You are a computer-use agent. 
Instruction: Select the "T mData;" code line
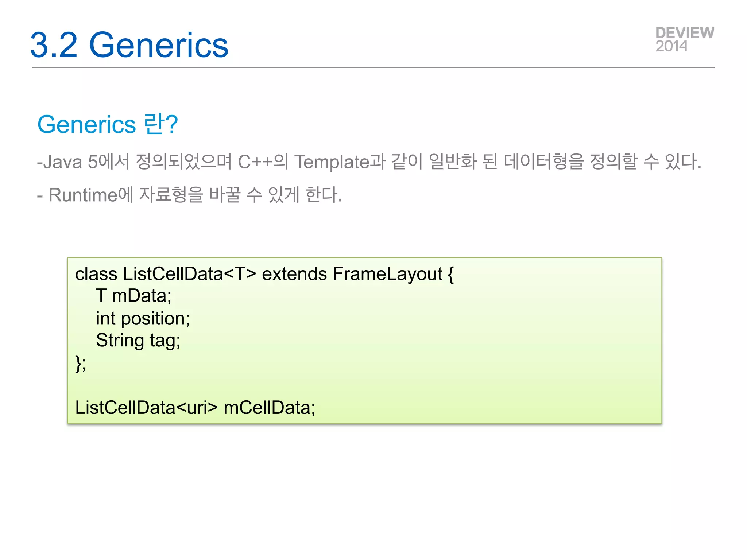click(133, 296)
